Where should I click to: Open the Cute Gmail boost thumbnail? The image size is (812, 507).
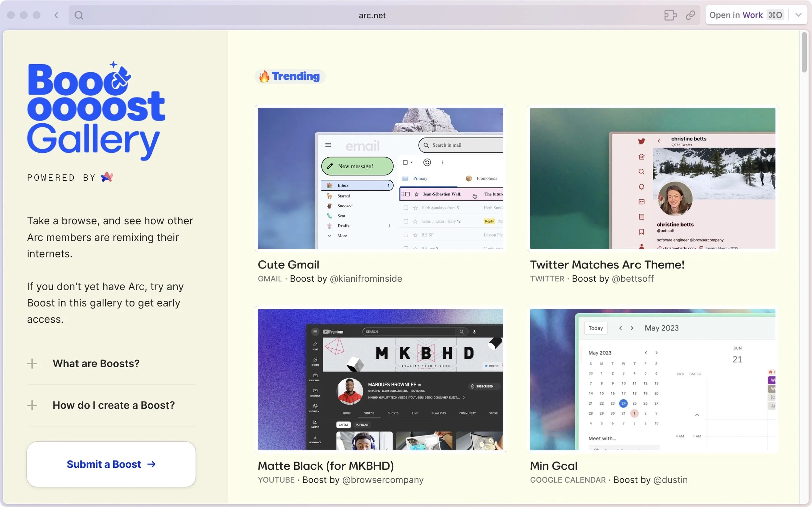(x=380, y=178)
